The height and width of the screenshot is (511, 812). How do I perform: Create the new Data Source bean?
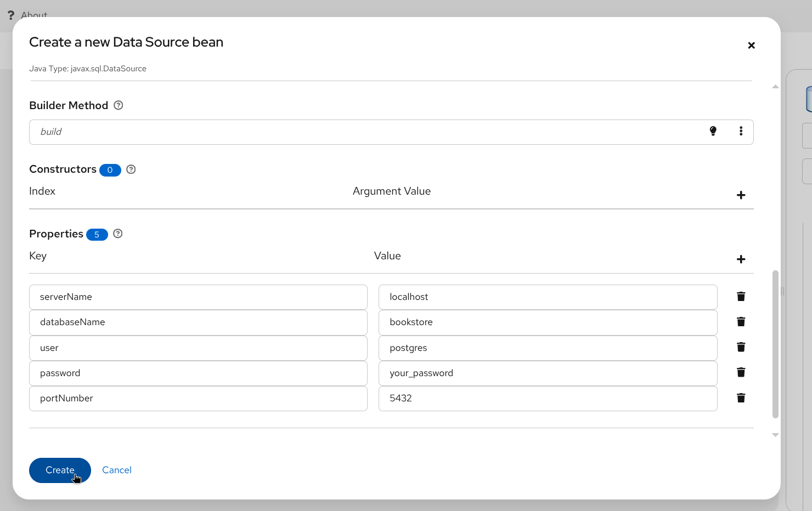tap(60, 470)
